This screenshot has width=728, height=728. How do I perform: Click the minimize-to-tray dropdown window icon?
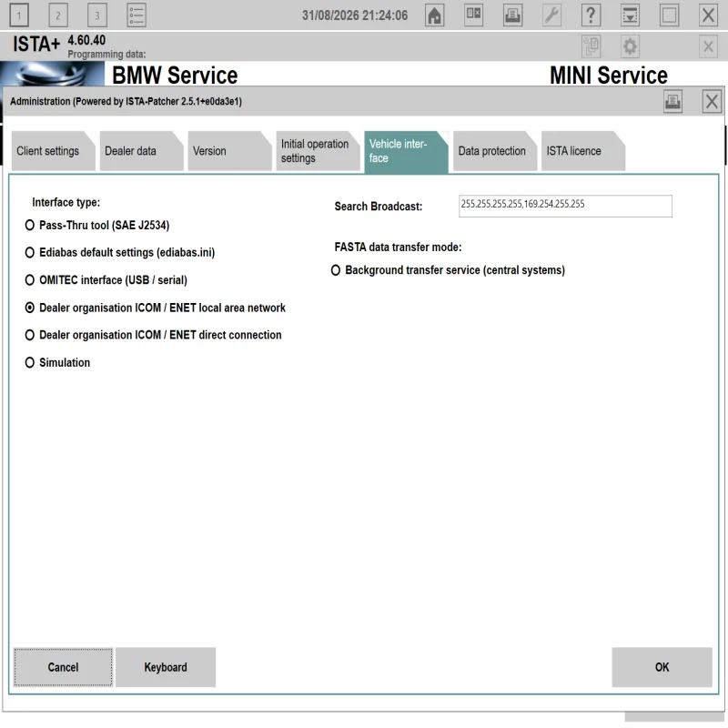[x=630, y=15]
